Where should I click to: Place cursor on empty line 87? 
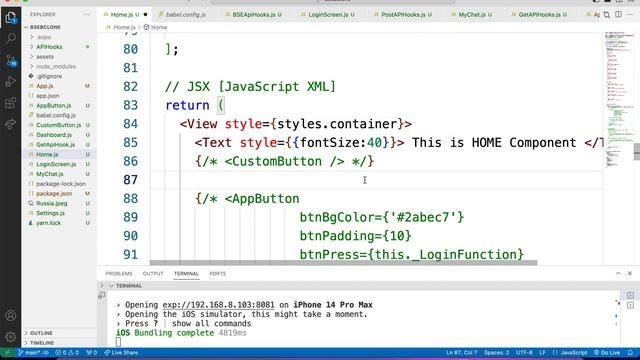pyautogui.click(x=376, y=180)
